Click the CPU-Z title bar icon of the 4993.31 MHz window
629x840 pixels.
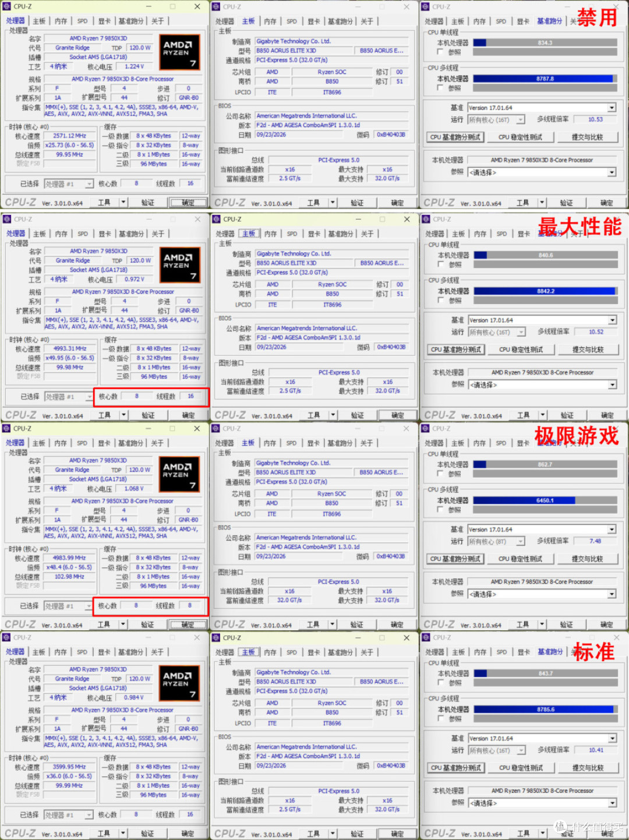(7, 219)
